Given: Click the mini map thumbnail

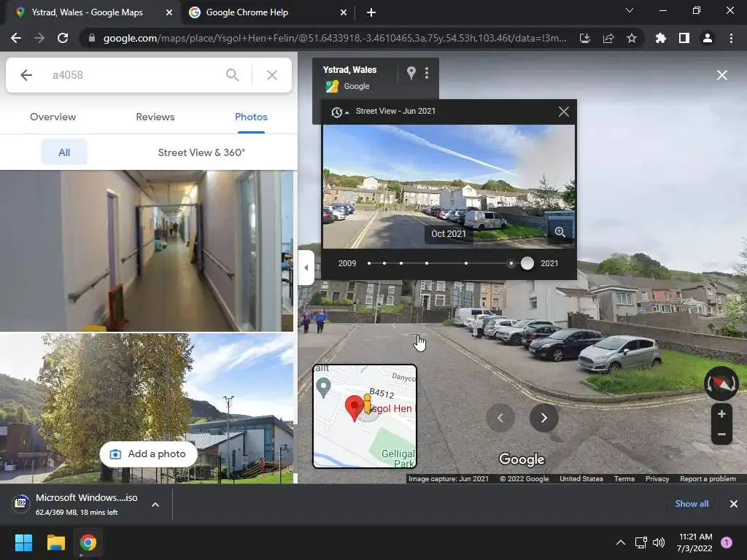Looking at the screenshot, I should point(365,416).
